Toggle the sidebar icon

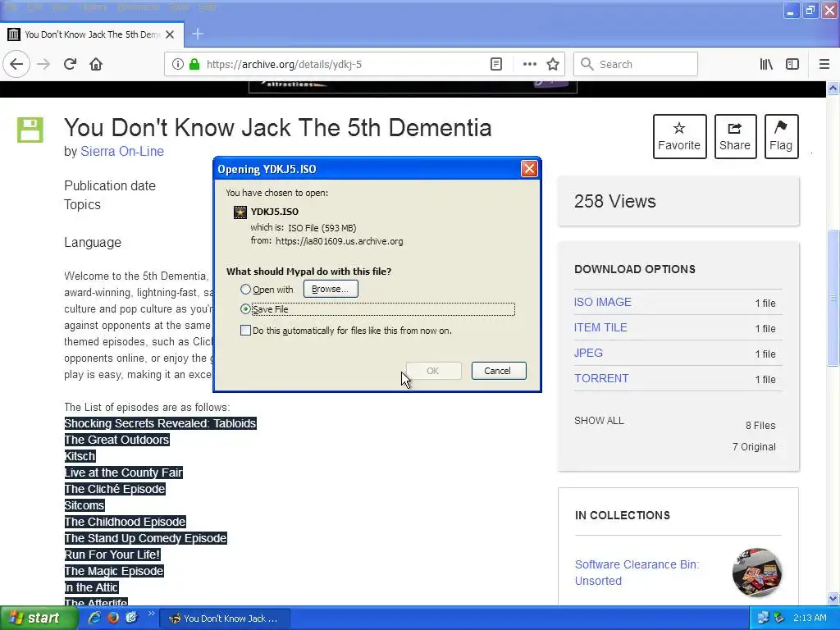pyautogui.click(x=792, y=64)
